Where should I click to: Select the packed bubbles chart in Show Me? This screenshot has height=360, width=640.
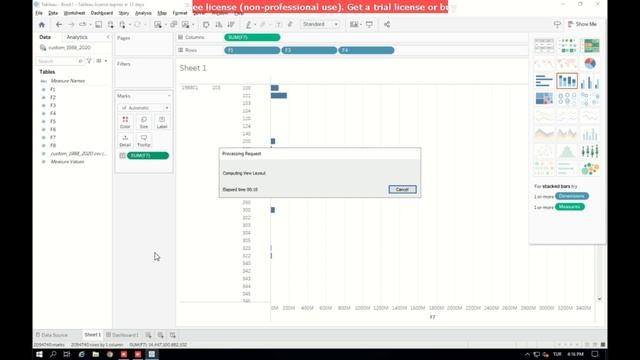[x=590, y=169]
